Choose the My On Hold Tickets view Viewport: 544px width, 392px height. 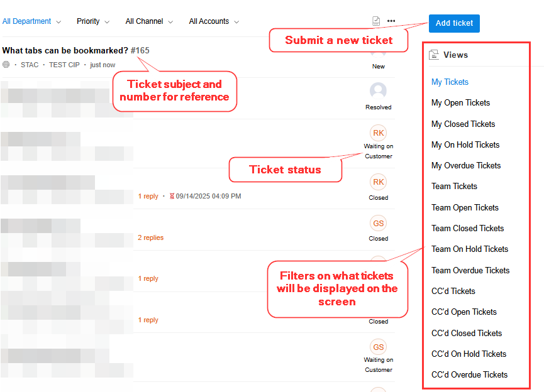[465, 145]
